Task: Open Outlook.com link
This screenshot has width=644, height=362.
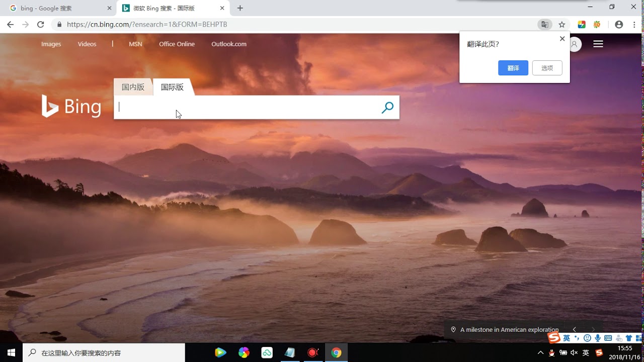Action: 229,44
